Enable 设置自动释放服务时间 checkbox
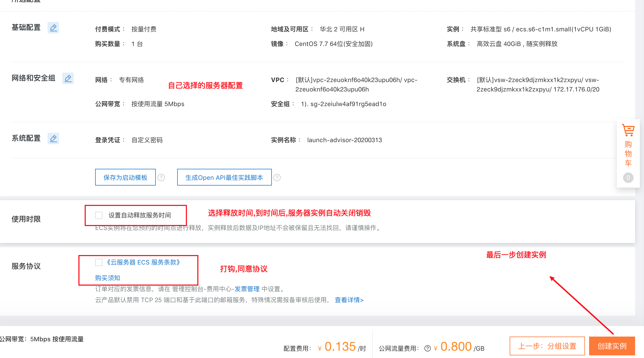644x358 pixels. coord(99,215)
